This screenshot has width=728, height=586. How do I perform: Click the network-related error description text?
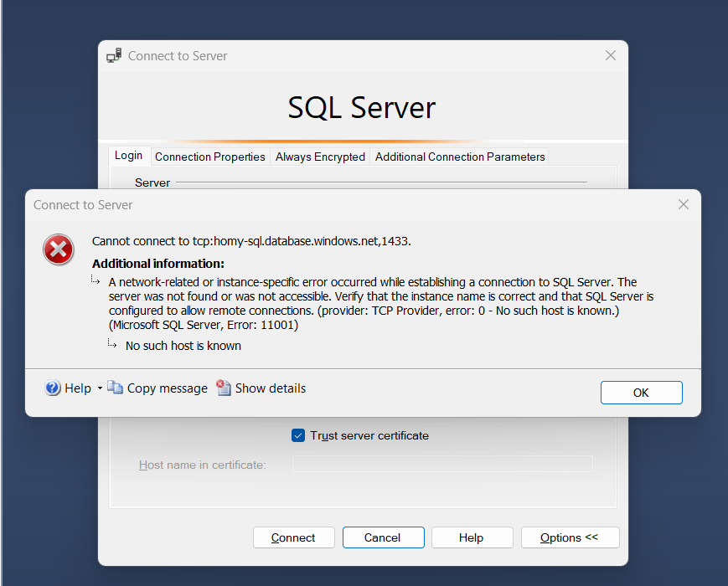380,303
